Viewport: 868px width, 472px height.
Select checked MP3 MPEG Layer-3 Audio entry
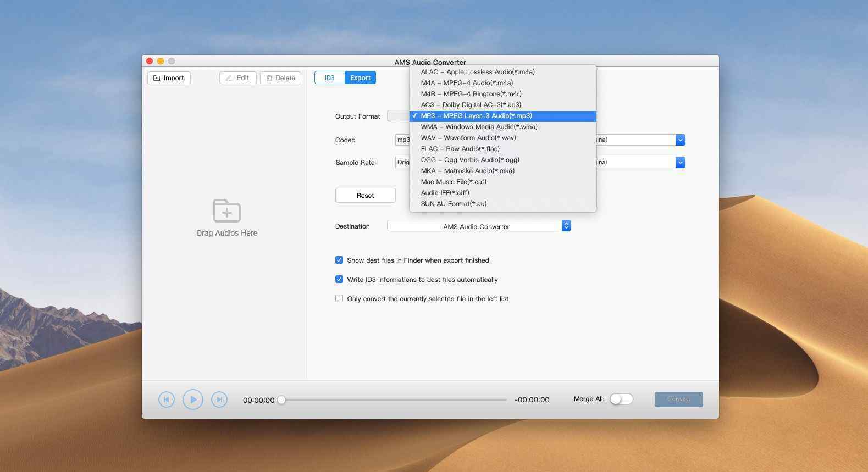(x=503, y=116)
